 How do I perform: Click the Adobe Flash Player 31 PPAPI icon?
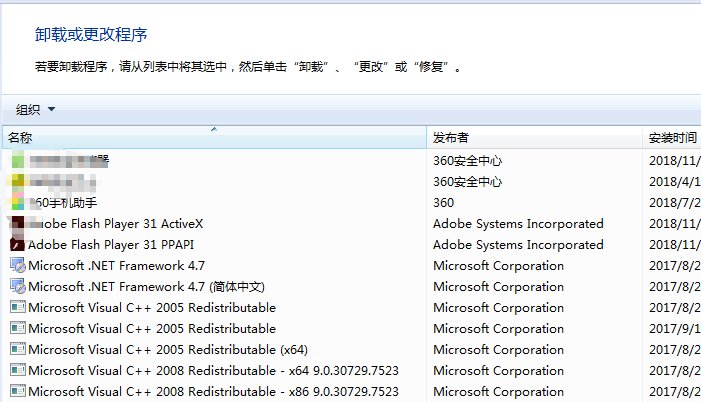tap(18, 245)
